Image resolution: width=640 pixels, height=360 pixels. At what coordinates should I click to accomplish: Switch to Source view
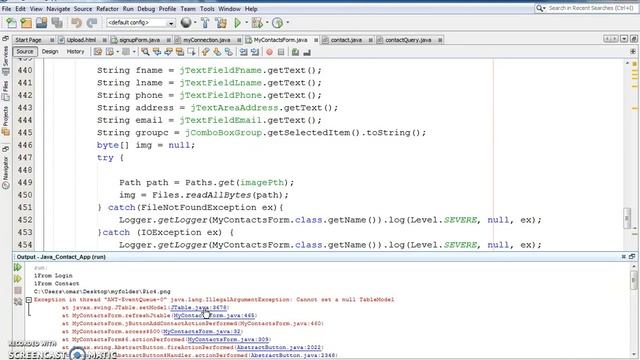coord(24,52)
